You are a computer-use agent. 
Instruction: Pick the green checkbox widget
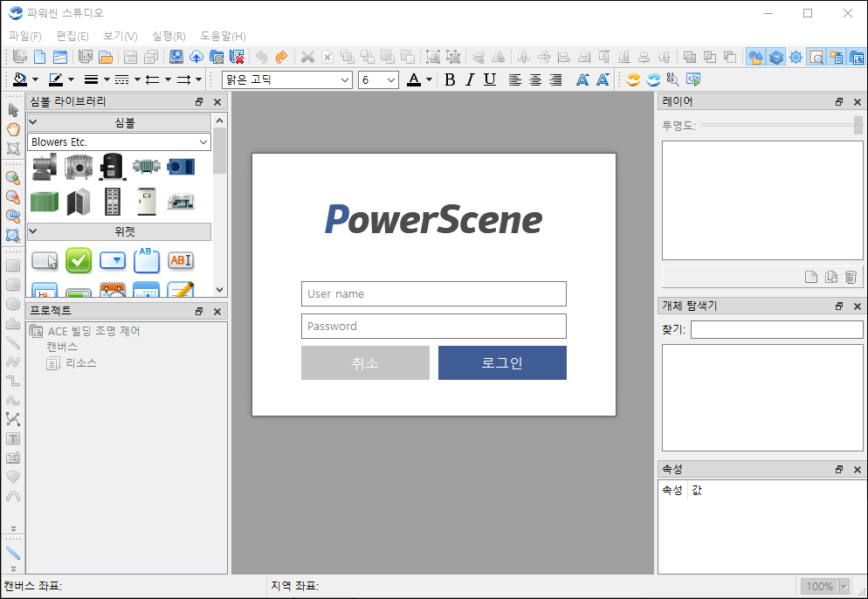click(x=79, y=260)
